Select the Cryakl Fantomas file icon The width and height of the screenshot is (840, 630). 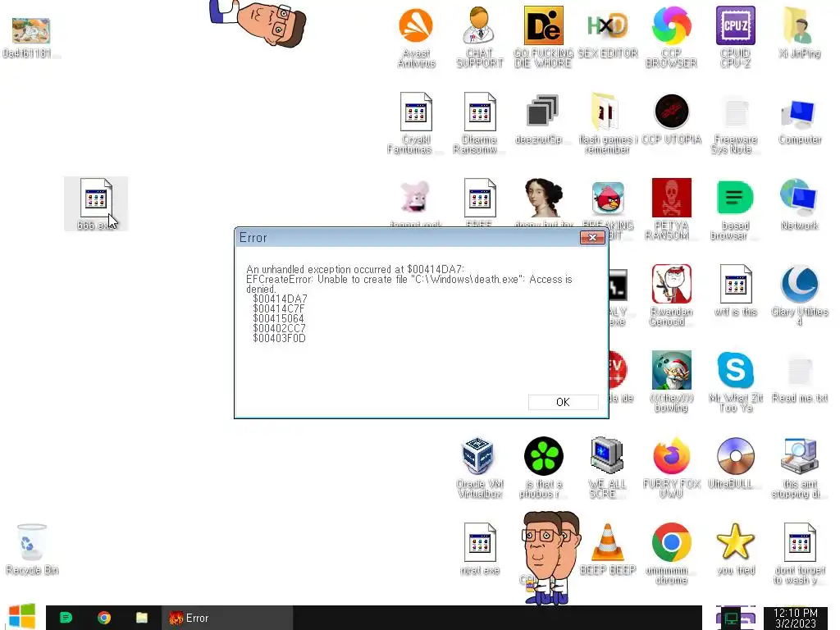(416, 123)
